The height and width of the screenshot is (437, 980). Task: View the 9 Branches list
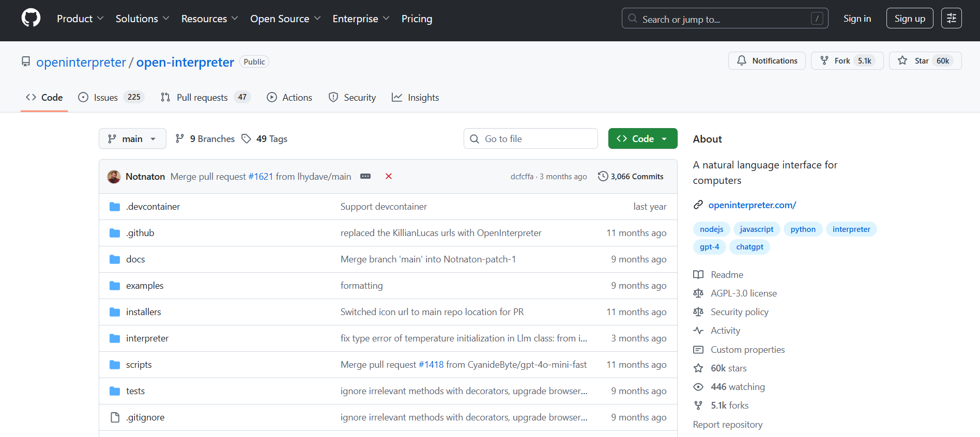[x=205, y=138]
